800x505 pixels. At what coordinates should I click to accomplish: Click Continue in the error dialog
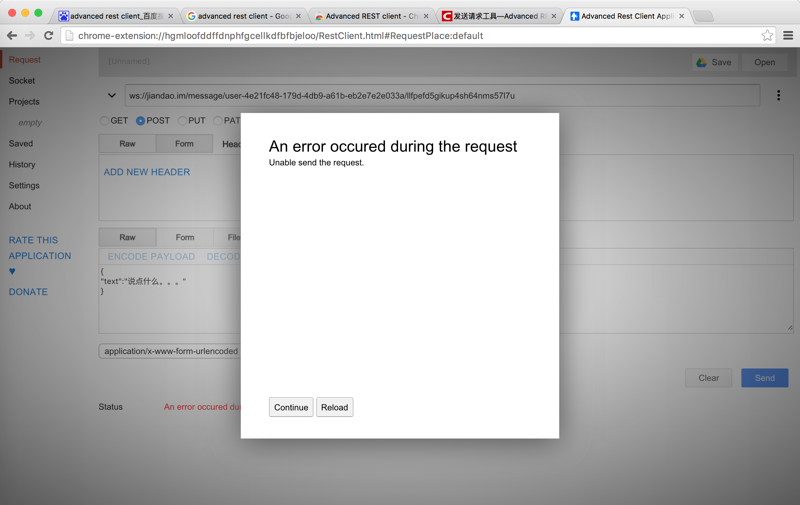point(291,407)
